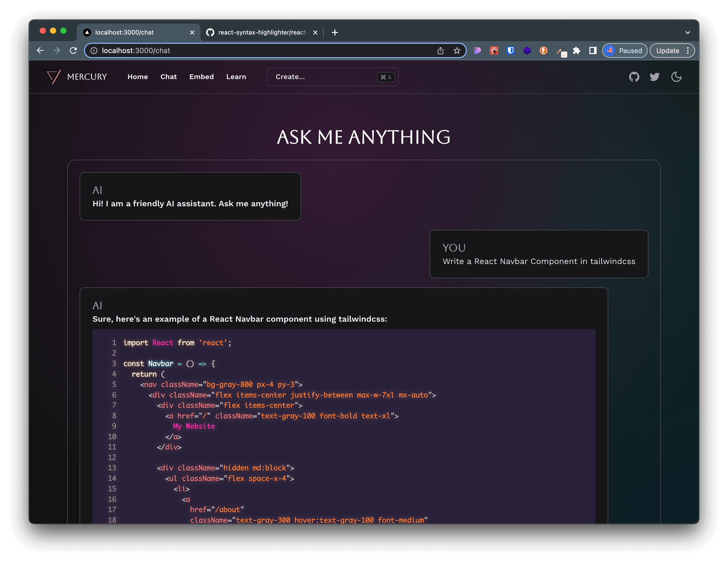Select the Home menu item
The image size is (728, 562).
138,76
